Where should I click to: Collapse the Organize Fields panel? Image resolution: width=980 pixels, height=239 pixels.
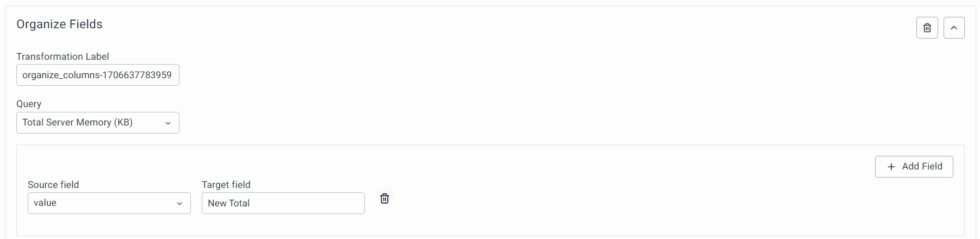coord(954,28)
